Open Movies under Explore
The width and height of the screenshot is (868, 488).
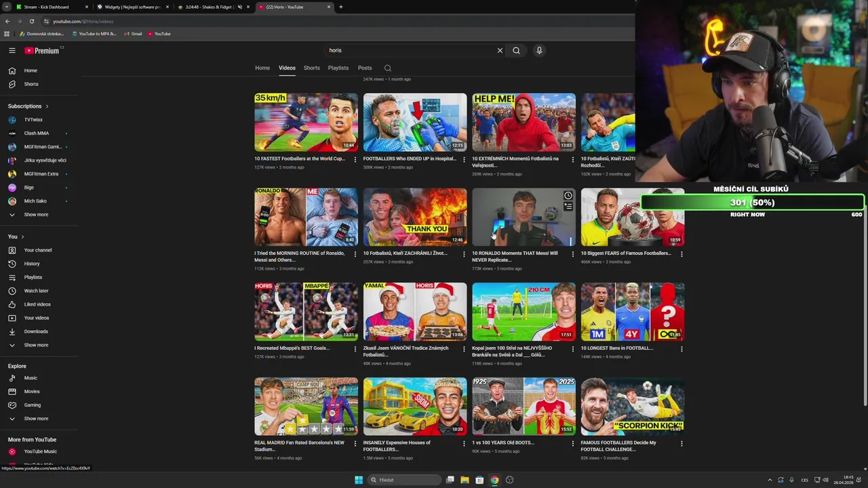click(x=32, y=391)
